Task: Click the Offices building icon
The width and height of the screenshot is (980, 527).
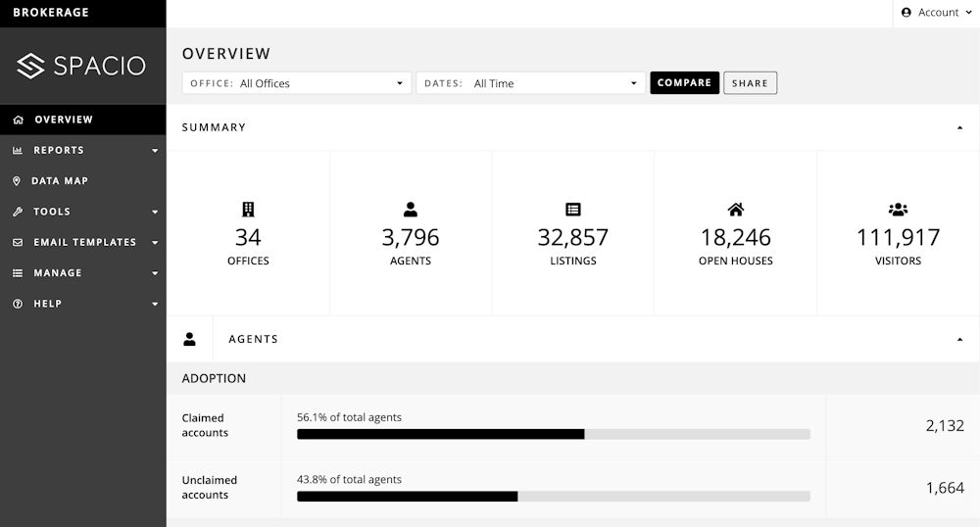Action: (x=248, y=210)
